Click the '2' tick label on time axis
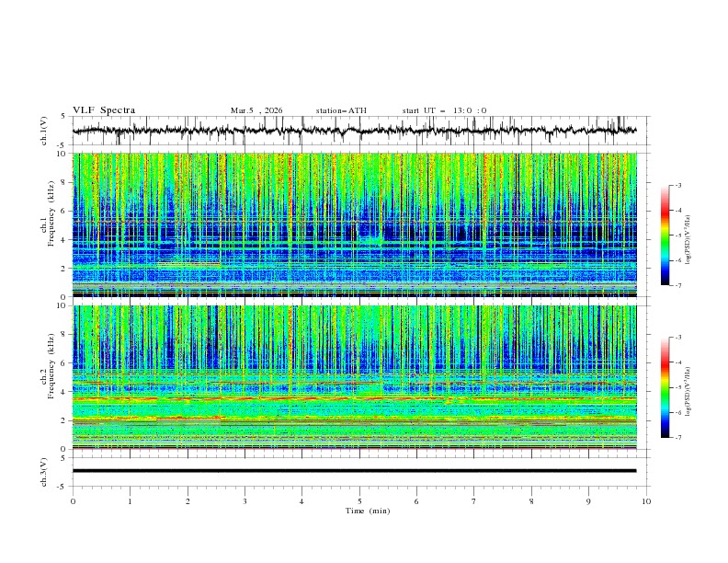Image resolution: width=728 pixels, height=563 pixels. tap(188, 502)
